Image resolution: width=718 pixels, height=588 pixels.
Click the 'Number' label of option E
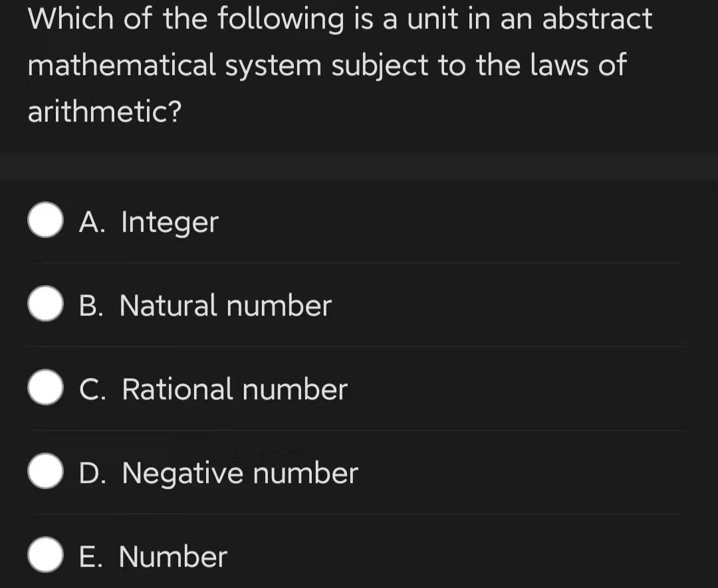point(173,557)
